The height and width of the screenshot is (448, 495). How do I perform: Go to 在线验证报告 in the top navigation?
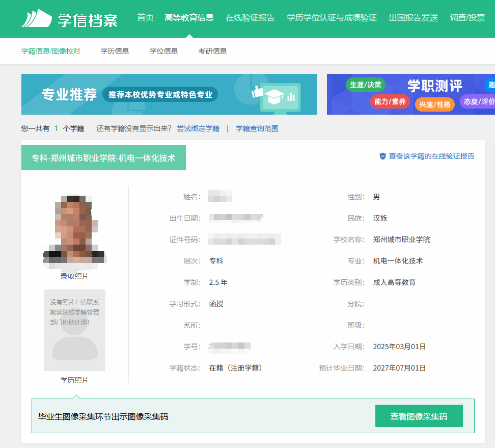tap(250, 18)
